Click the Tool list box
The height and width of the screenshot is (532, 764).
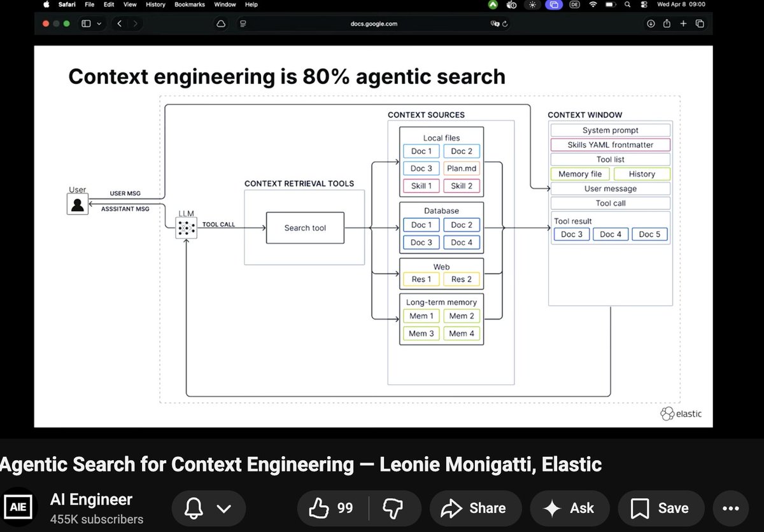610,159
